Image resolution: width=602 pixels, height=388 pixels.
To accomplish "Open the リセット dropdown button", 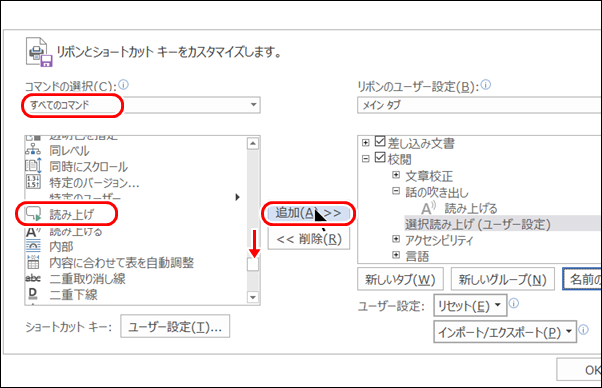I will click(x=470, y=305).
